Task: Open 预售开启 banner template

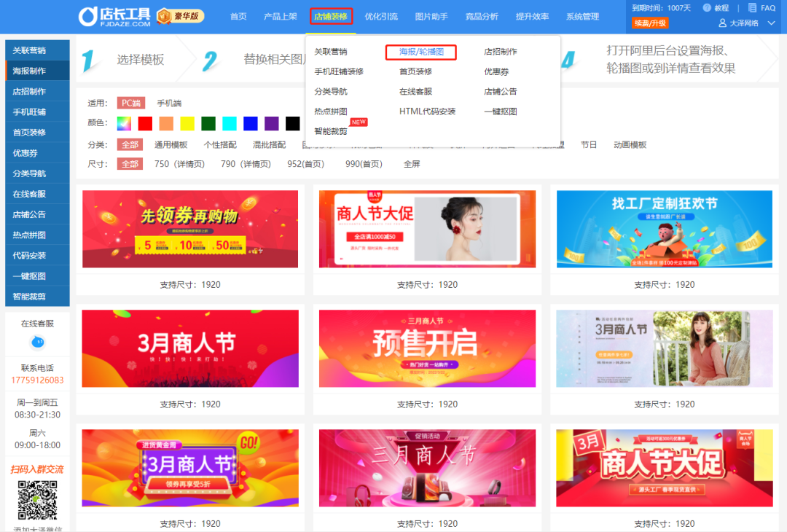Action: (x=427, y=348)
